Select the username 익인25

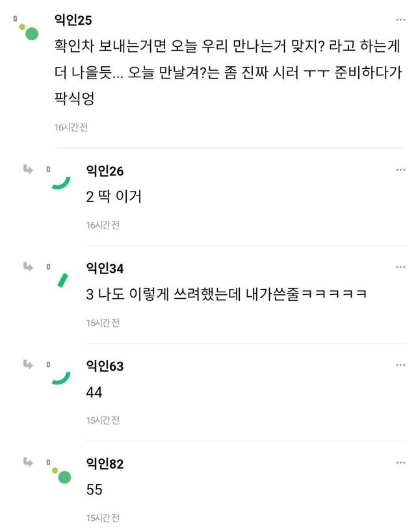(x=73, y=21)
